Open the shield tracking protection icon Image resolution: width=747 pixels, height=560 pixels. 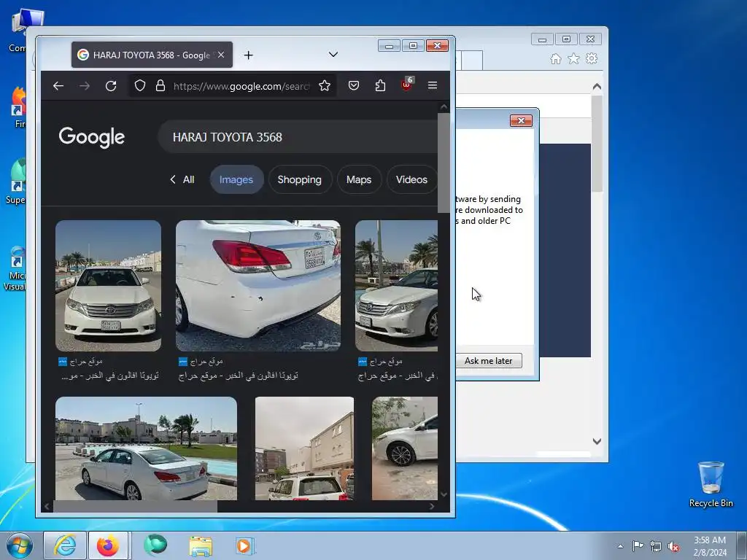pyautogui.click(x=139, y=86)
